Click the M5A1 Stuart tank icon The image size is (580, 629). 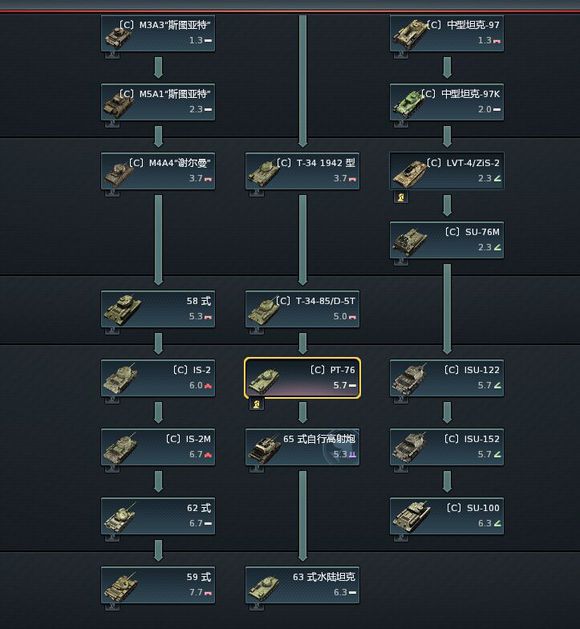[120, 104]
